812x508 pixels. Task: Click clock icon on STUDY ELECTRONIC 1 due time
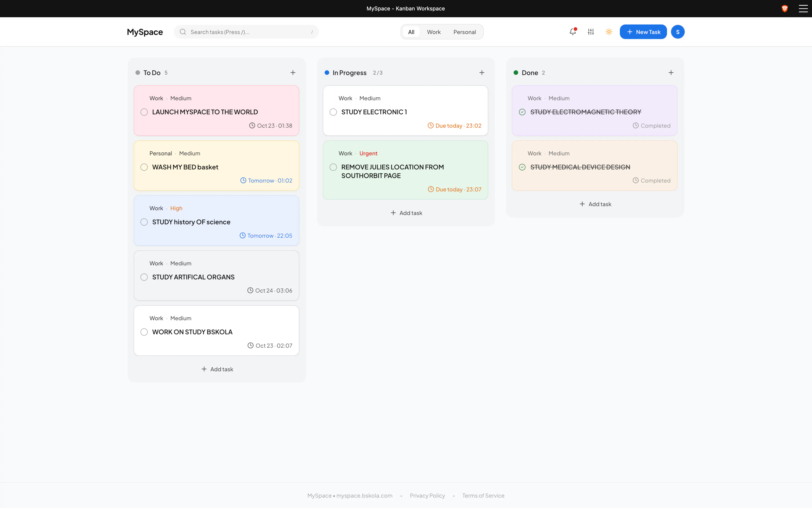[430, 126]
